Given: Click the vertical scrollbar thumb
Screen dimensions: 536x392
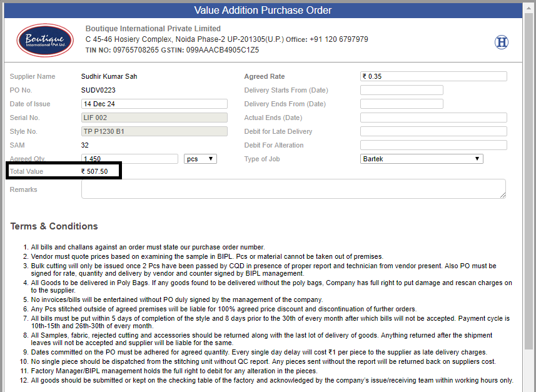Looking at the screenshot, I should 528,181.
